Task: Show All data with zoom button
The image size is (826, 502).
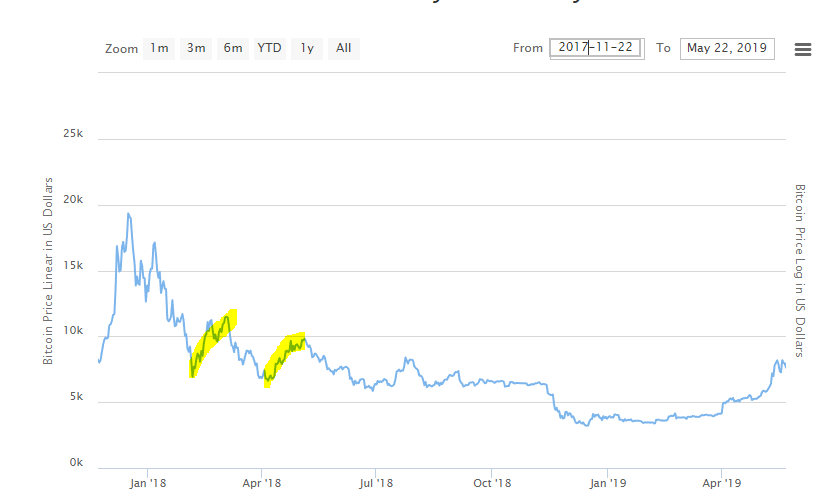Action: (x=343, y=48)
